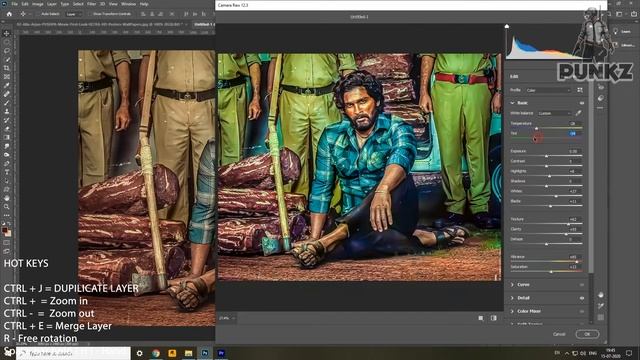Screen dimensions: 640x360
Task: Click the single view icon below the preview
Action: [481, 318]
